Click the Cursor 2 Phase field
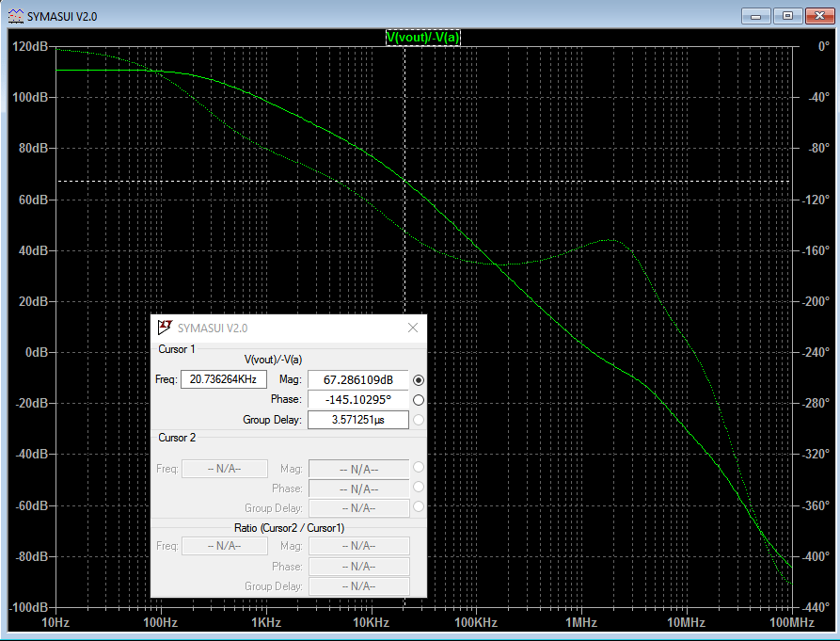840x641 pixels. pyautogui.click(x=359, y=489)
